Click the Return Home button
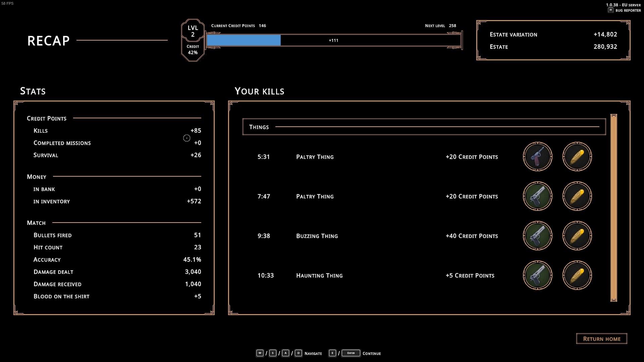 [x=601, y=339]
